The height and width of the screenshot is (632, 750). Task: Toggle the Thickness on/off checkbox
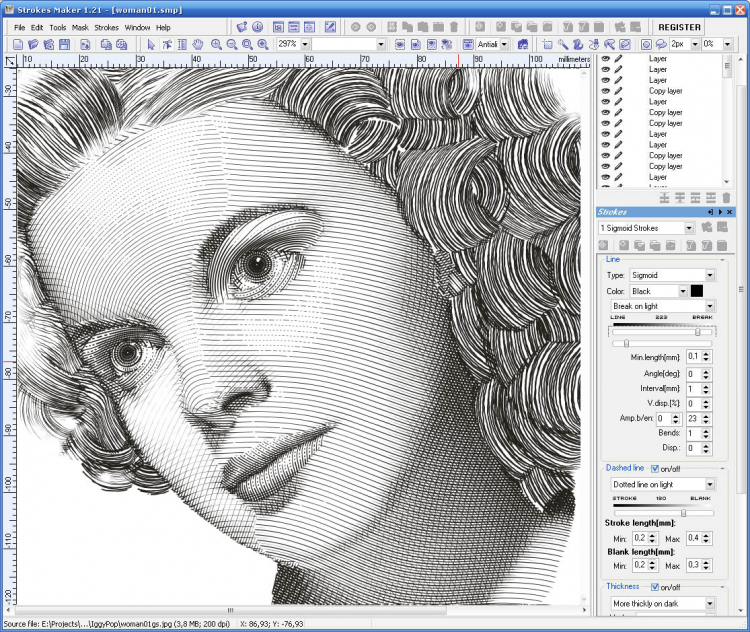click(x=655, y=587)
